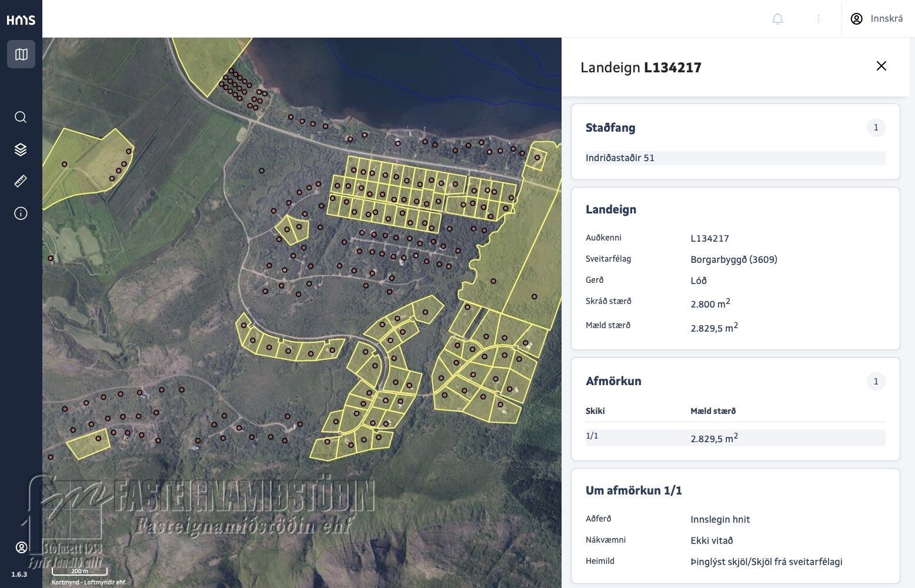
Task: Click the Afmörkun section heading
Action: click(613, 381)
